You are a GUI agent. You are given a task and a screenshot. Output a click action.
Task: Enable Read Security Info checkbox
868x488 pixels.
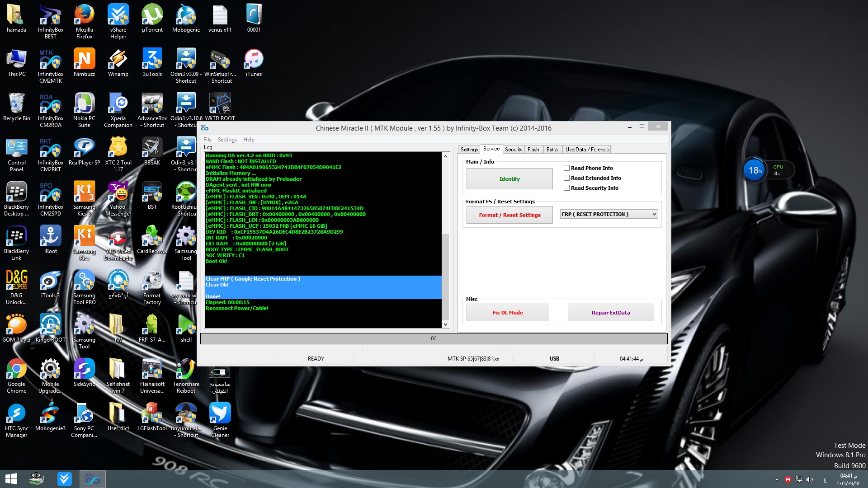coord(566,188)
